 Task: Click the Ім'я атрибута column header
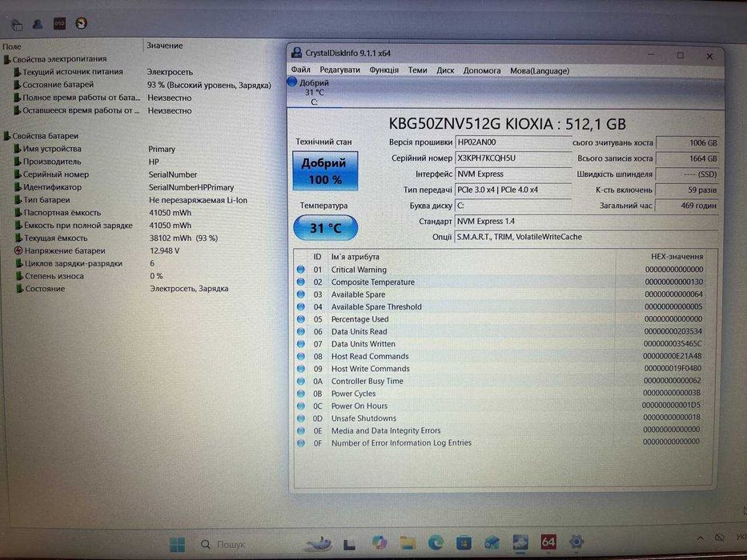[355, 257]
